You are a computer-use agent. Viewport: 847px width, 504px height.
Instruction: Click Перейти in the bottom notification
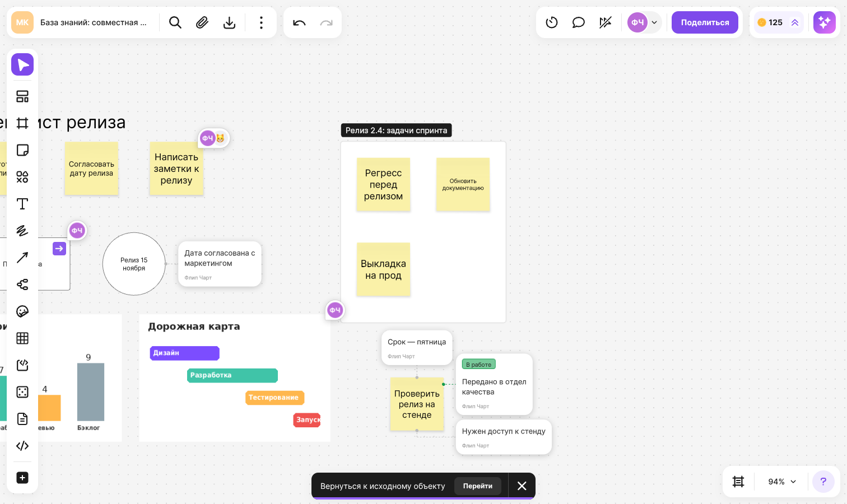tap(478, 486)
